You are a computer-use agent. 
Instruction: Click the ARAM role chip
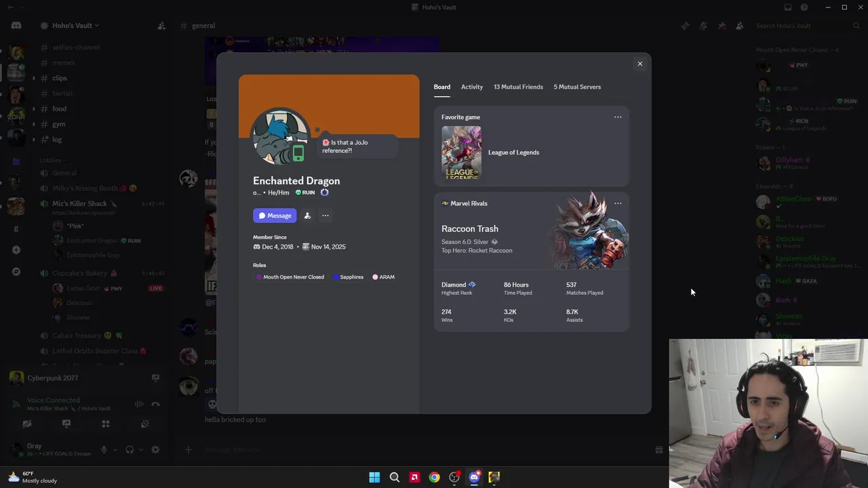click(x=383, y=277)
